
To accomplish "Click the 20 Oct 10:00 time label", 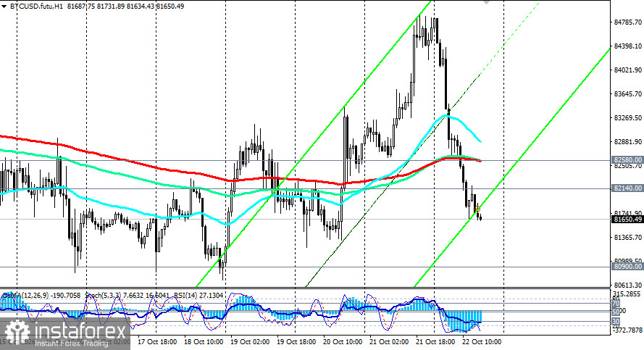I will pyautogui.click(x=343, y=342).
